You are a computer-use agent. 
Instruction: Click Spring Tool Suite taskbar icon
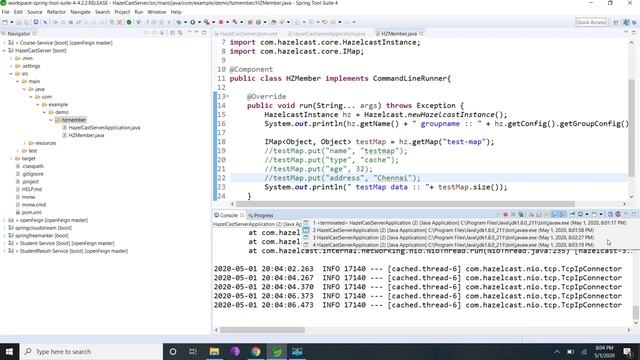tap(277, 351)
